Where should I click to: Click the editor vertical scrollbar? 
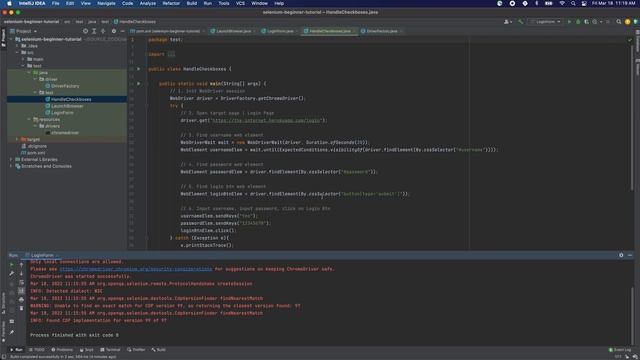coord(632,118)
